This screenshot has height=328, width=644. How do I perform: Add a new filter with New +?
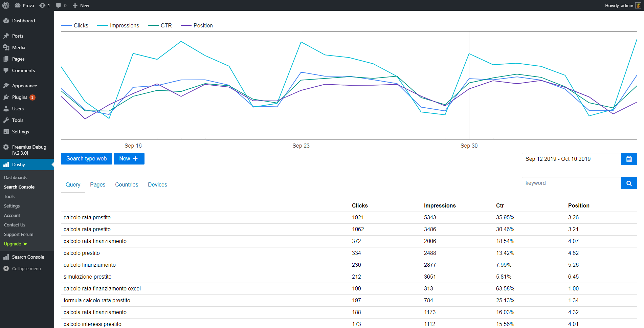pyautogui.click(x=129, y=159)
